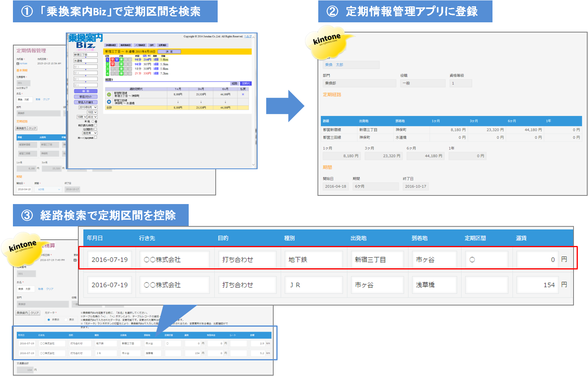This screenshot has width=588, height=376.
Task: Click 乗換案内 button in expense form
Action: (x=22, y=313)
